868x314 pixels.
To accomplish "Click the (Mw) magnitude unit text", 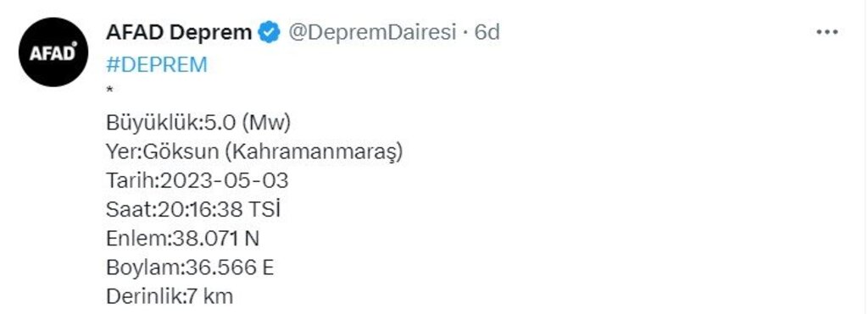I will tap(266, 124).
